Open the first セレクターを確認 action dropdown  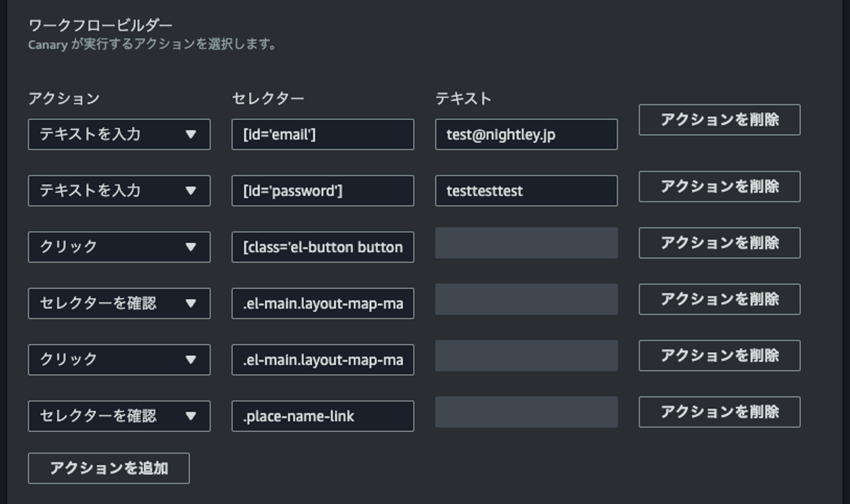[x=119, y=303]
